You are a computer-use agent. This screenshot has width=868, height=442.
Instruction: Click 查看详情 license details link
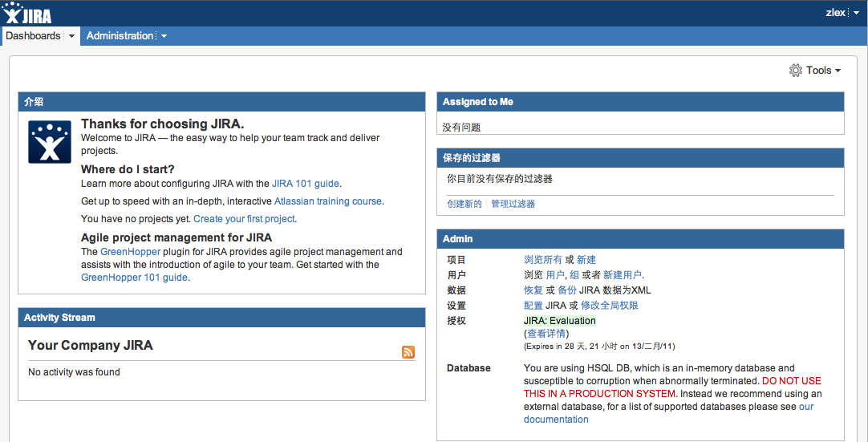[546, 334]
